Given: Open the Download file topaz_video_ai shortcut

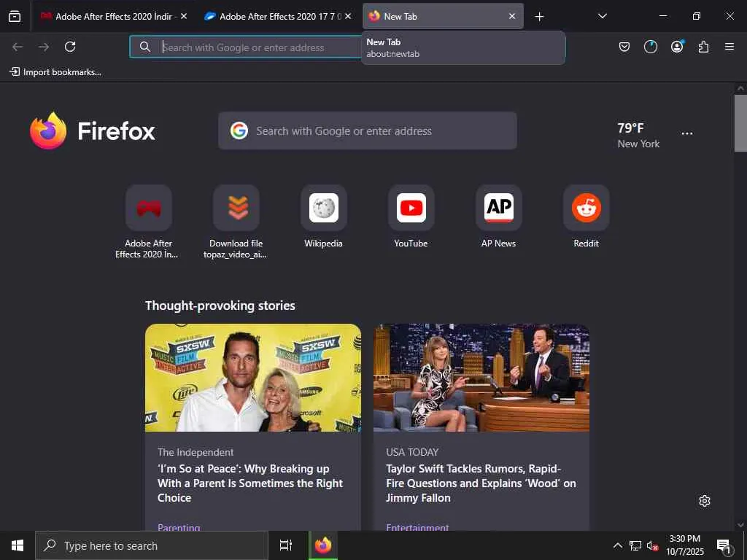Looking at the screenshot, I should pos(236,222).
